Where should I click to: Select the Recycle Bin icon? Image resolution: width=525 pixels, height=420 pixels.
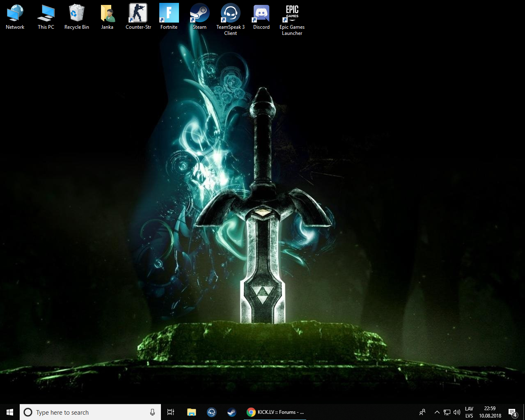pyautogui.click(x=77, y=17)
